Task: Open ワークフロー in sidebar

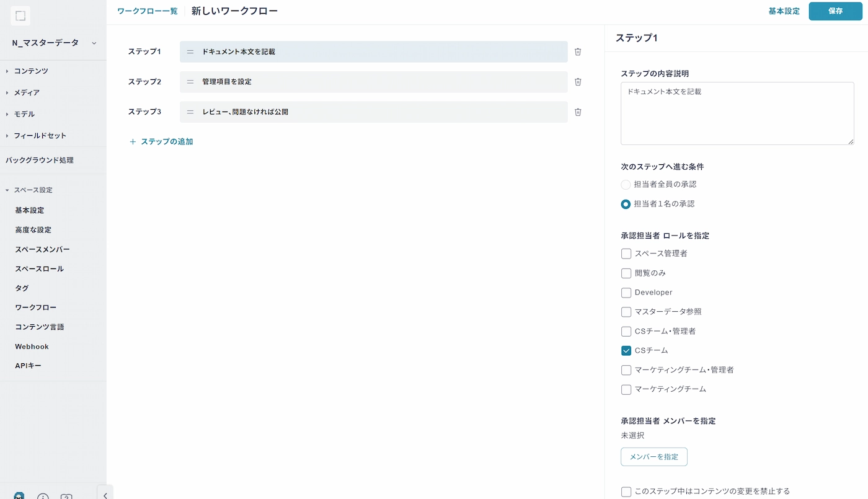Action: (x=36, y=307)
